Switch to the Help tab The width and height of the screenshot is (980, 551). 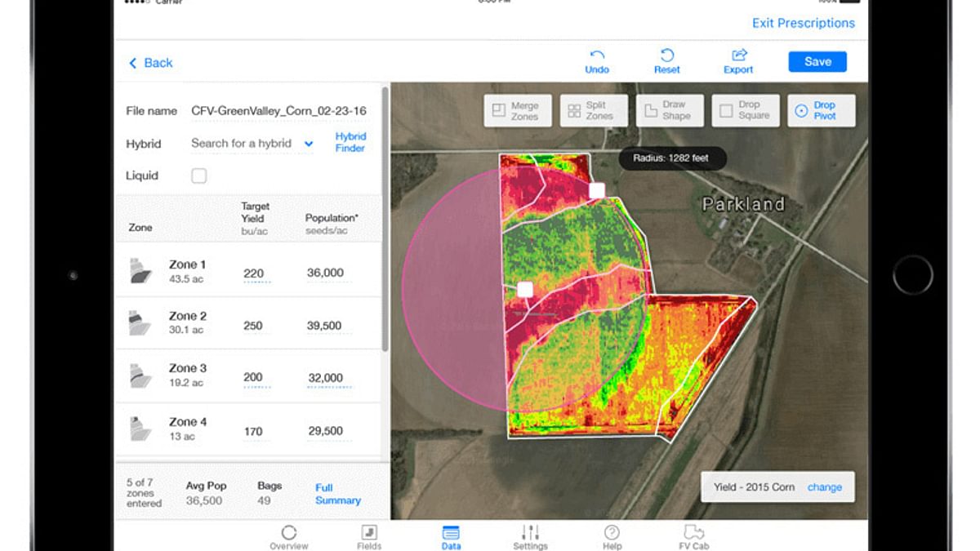coord(612,537)
